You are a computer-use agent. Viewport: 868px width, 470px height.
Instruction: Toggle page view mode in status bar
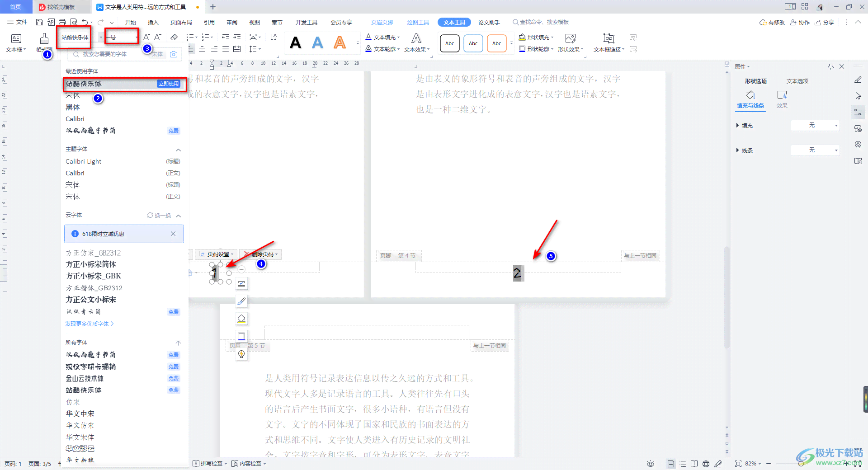(x=671, y=464)
